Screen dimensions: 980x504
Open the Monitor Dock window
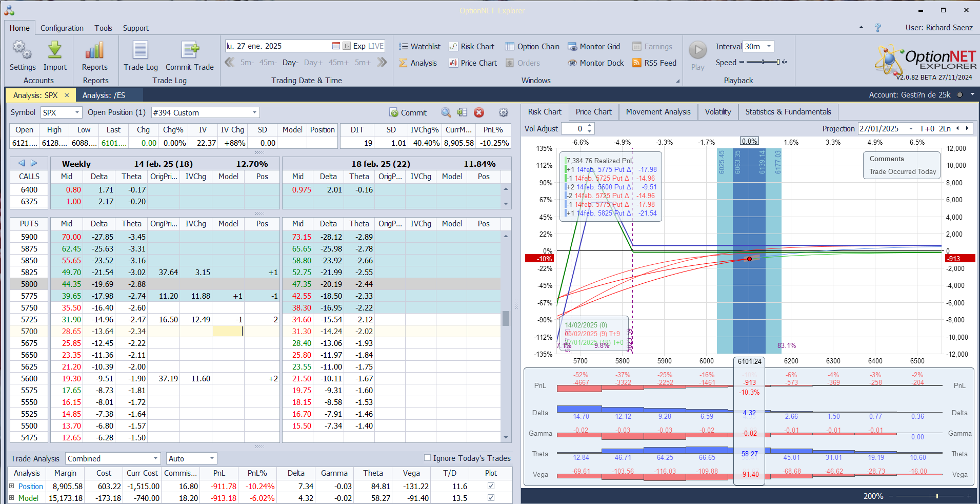tap(596, 63)
